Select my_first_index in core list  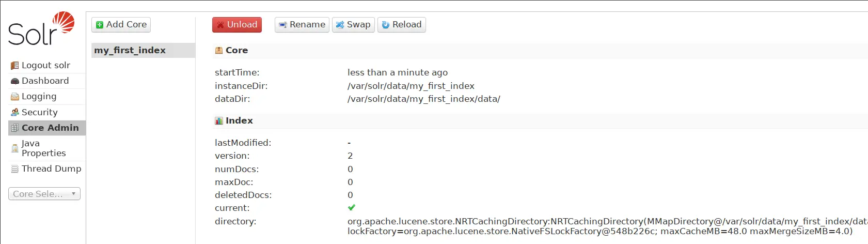(130, 50)
